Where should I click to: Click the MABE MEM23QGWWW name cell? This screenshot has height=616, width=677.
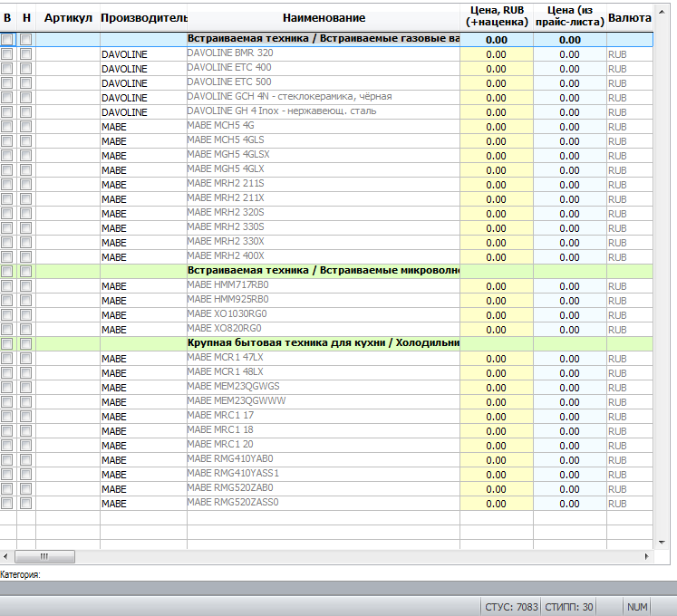click(x=324, y=402)
